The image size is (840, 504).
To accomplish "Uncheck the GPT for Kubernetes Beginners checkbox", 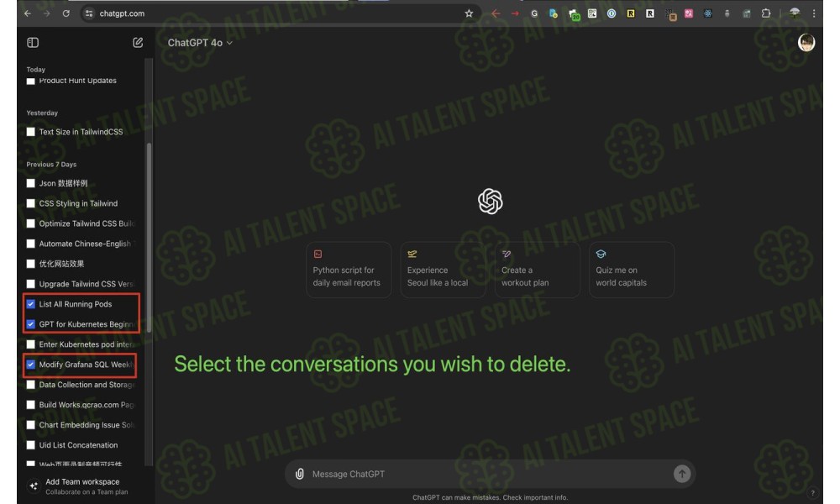I will tap(30, 324).
